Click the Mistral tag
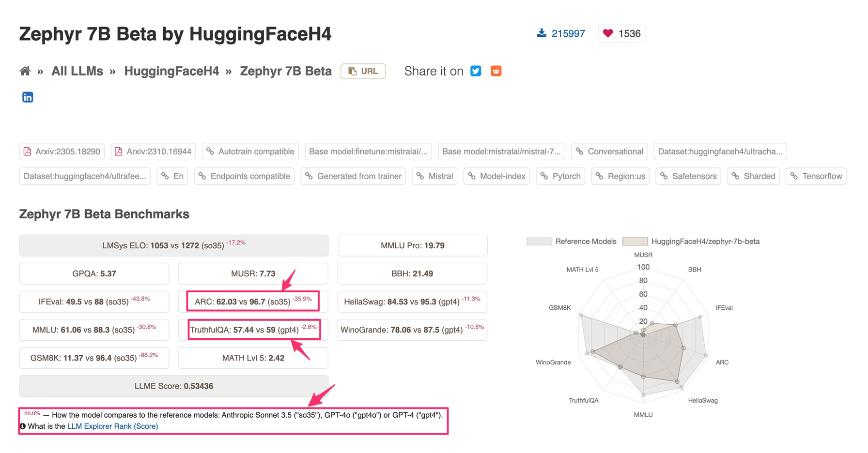868x453 pixels. (x=434, y=176)
